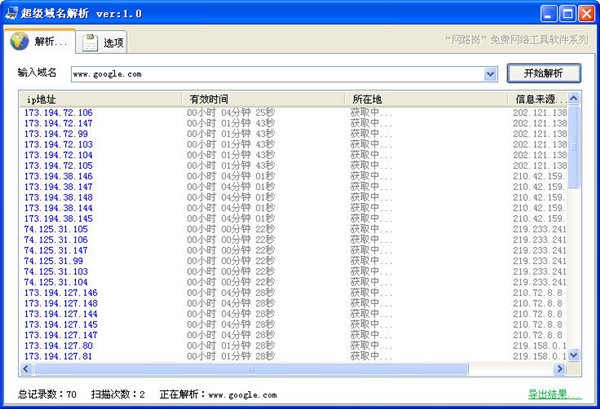Click the app icon in the title bar
600x409 pixels.
(x=11, y=12)
